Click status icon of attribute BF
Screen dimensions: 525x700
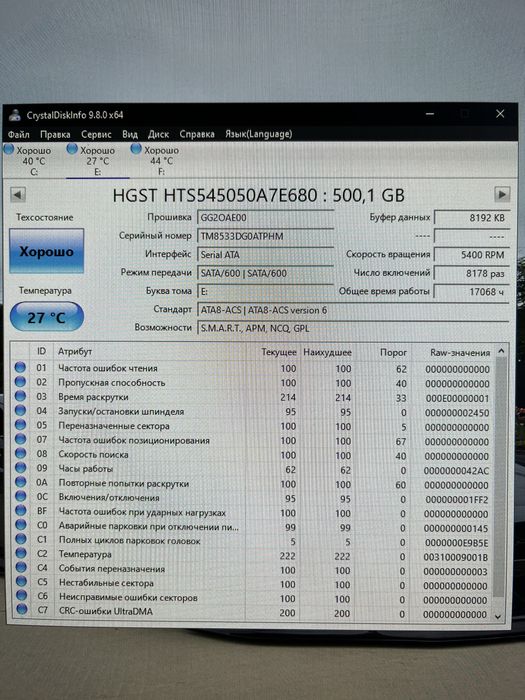21,510
